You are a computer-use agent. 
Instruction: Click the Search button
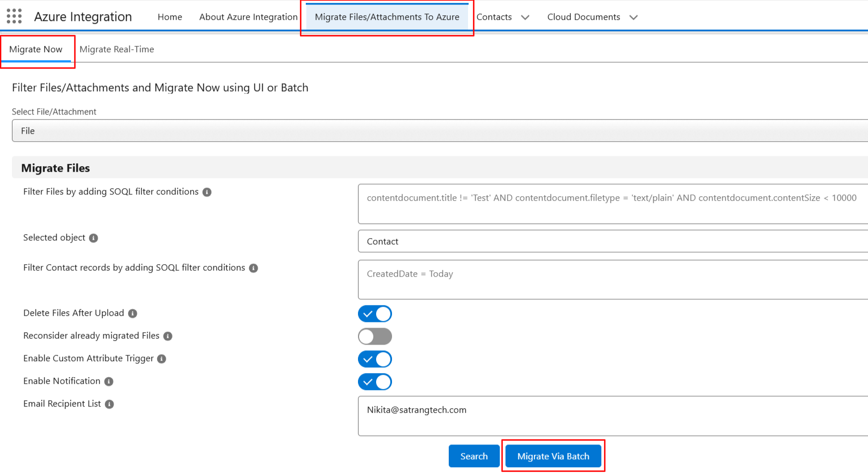tap(474, 456)
